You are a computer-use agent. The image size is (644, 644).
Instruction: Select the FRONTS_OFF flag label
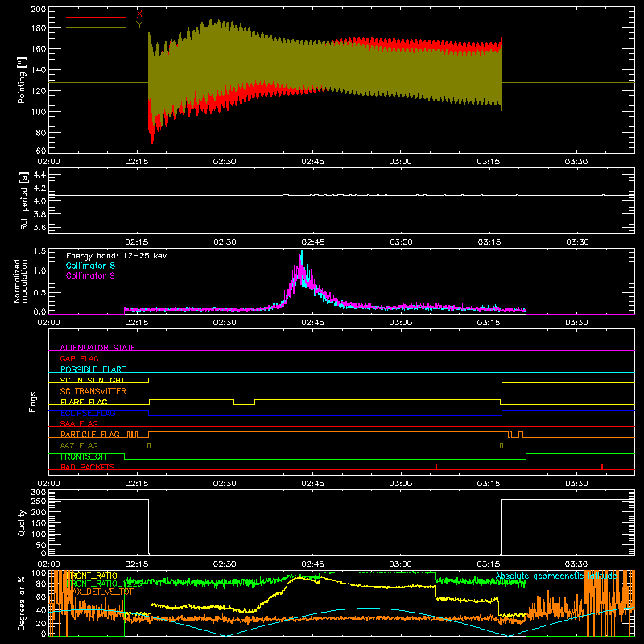click(85, 456)
